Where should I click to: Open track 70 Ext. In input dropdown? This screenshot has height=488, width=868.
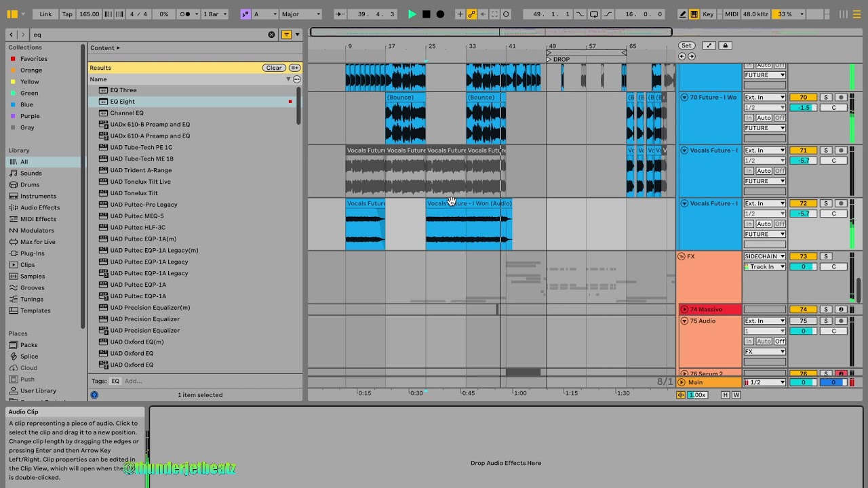[x=765, y=98]
